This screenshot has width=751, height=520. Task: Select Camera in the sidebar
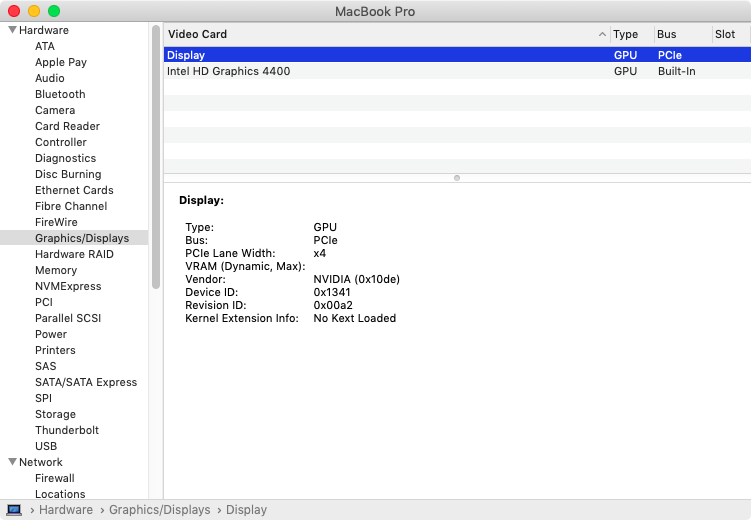(x=55, y=110)
